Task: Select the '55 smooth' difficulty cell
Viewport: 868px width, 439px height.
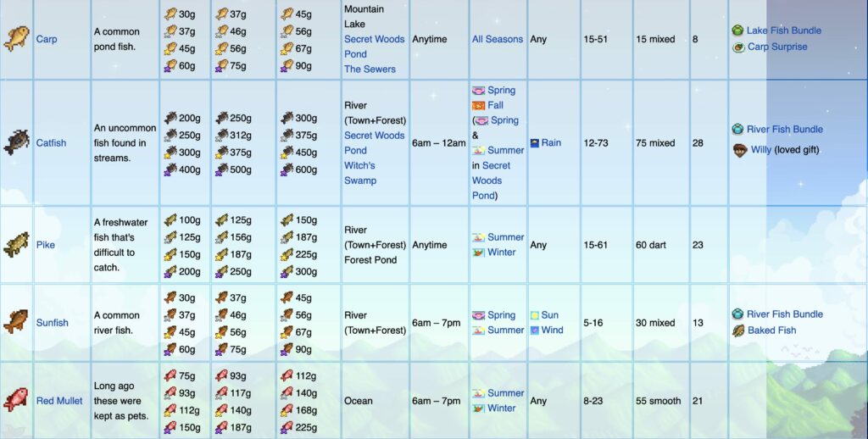Action: tap(658, 401)
